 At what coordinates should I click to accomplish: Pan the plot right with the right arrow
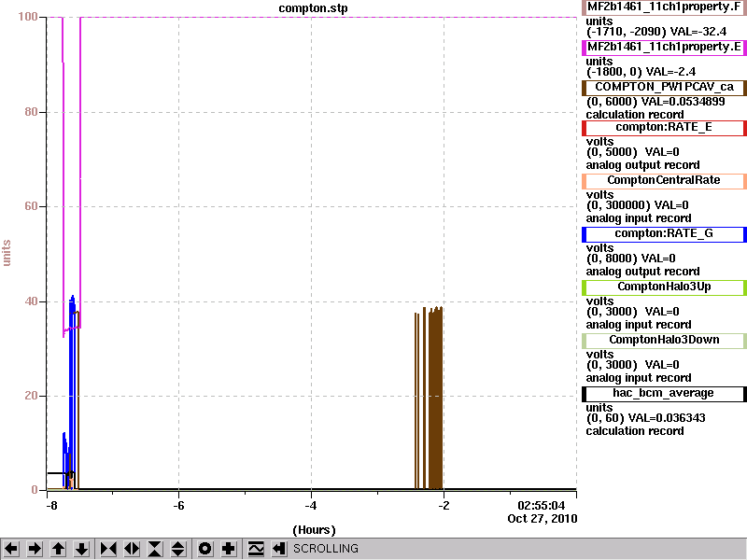click(35, 549)
